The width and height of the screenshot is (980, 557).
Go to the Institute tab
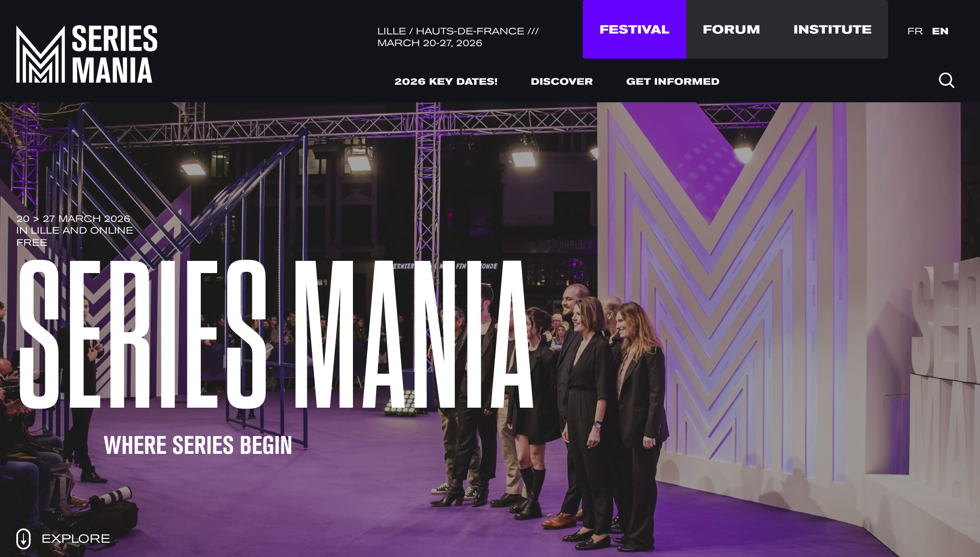pyautogui.click(x=832, y=29)
